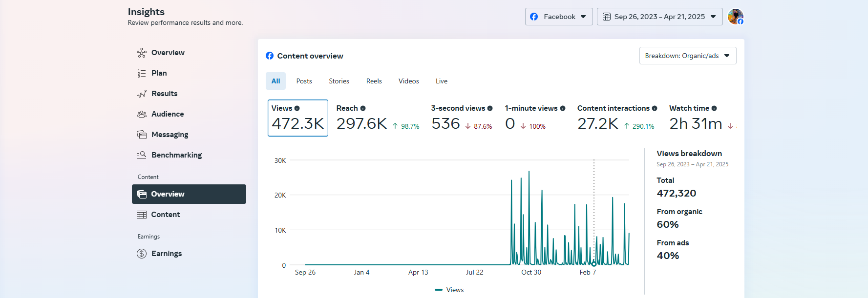
Task: Select the 3-second views metric
Action: (461, 118)
